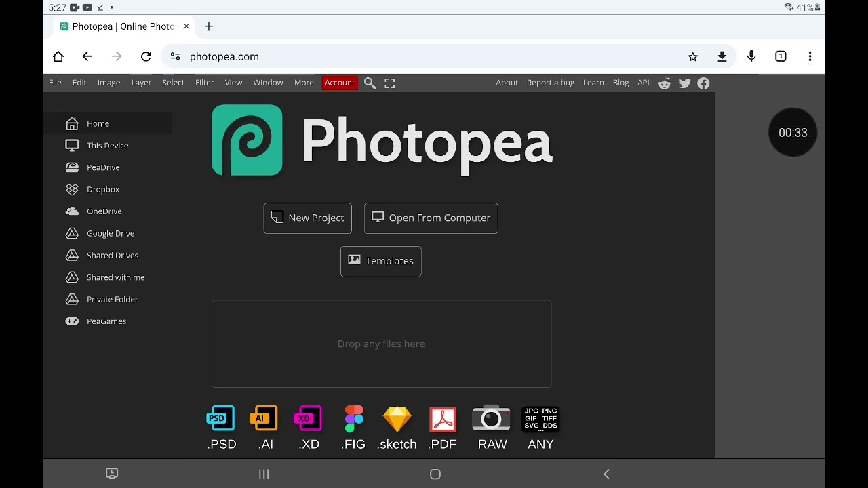The image size is (868, 488).
Task: Open the Learn link
Action: click(593, 83)
